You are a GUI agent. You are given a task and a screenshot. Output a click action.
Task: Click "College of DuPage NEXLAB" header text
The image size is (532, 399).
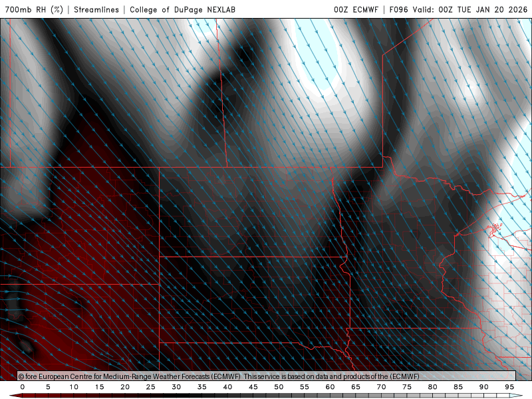(x=182, y=9)
